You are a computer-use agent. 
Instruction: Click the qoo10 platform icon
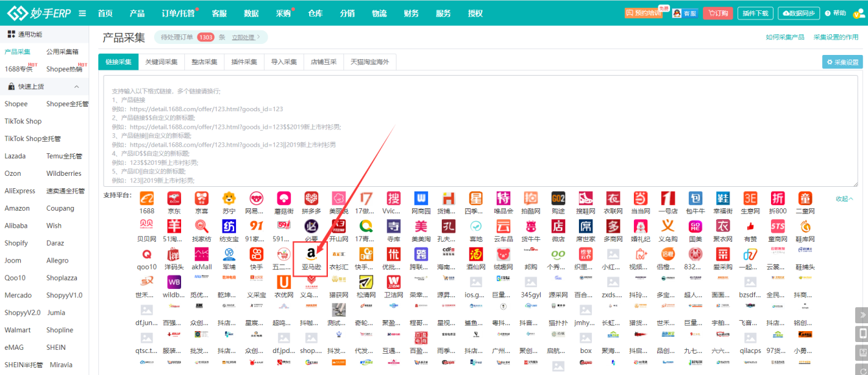[x=147, y=253]
